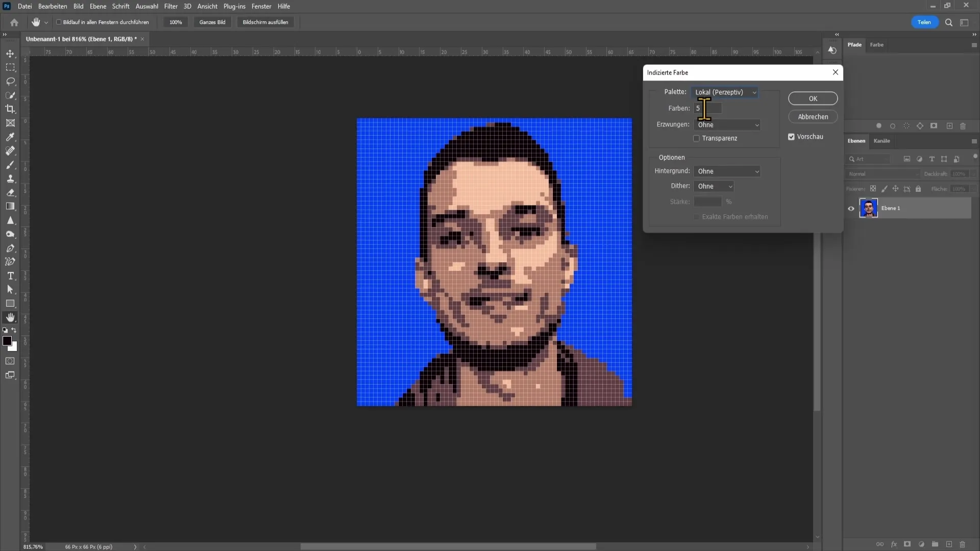Open the Ebenen panel menu

click(974, 141)
